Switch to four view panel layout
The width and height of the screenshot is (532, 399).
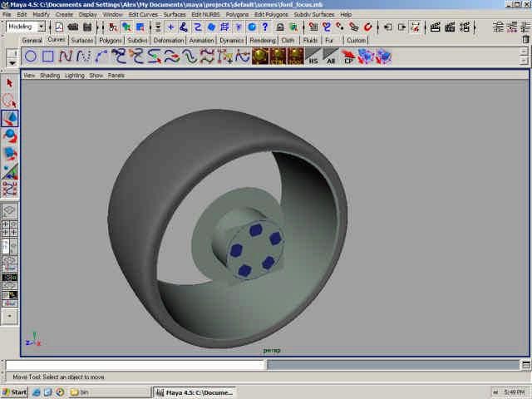click(10, 225)
